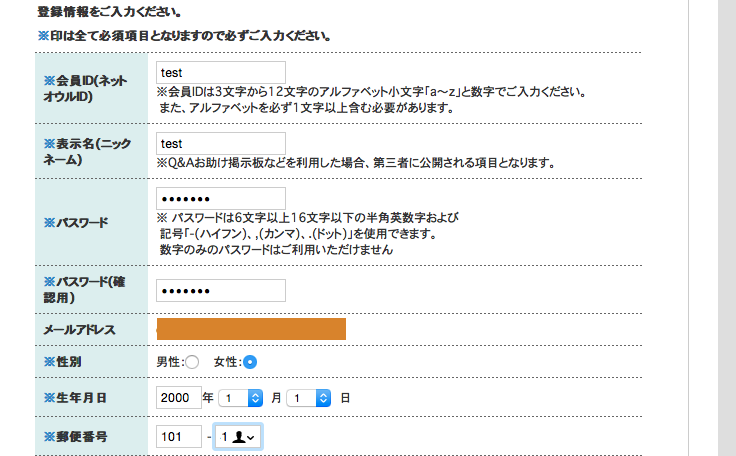Expand the birth day dropdown
The image size is (736, 456).
[308, 398]
